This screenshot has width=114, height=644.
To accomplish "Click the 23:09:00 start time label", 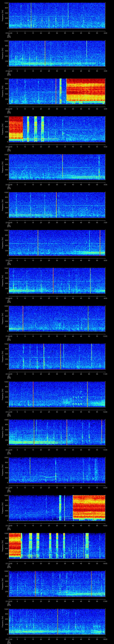I will point(9,336).
